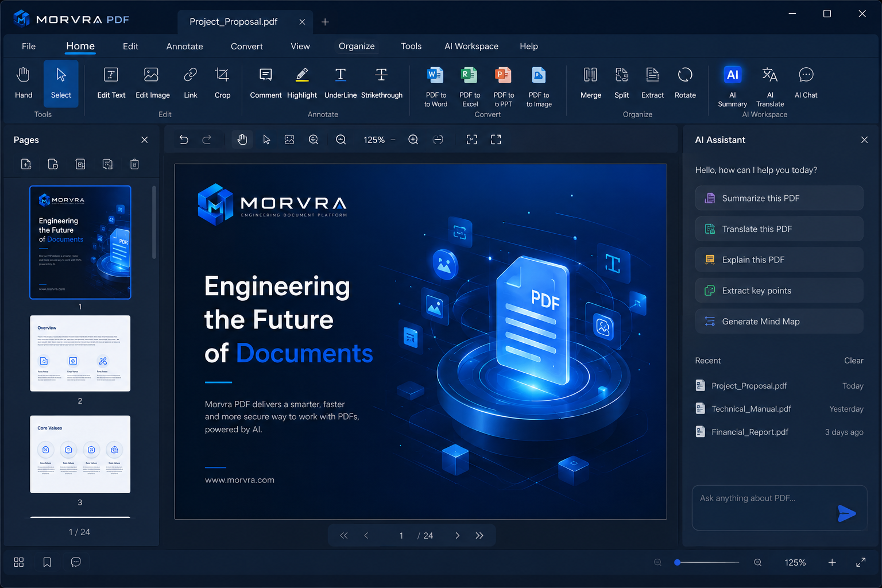
Task: Insert a Link using the ribbon
Action: click(191, 83)
